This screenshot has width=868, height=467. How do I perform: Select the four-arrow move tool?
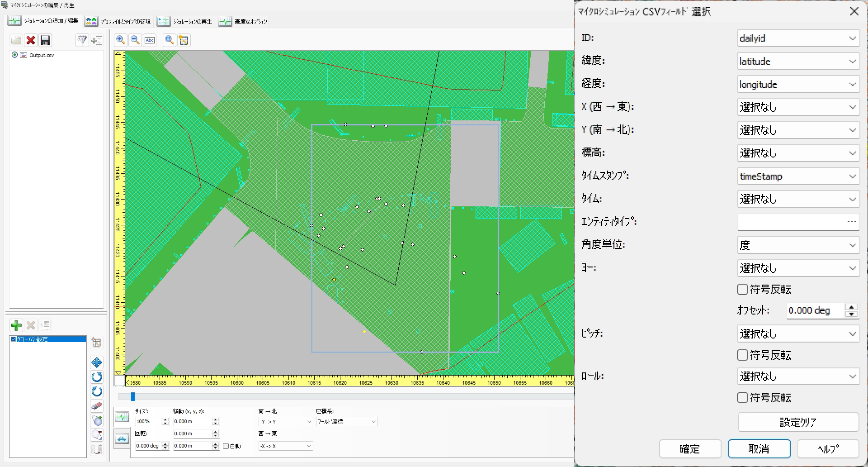tap(97, 362)
